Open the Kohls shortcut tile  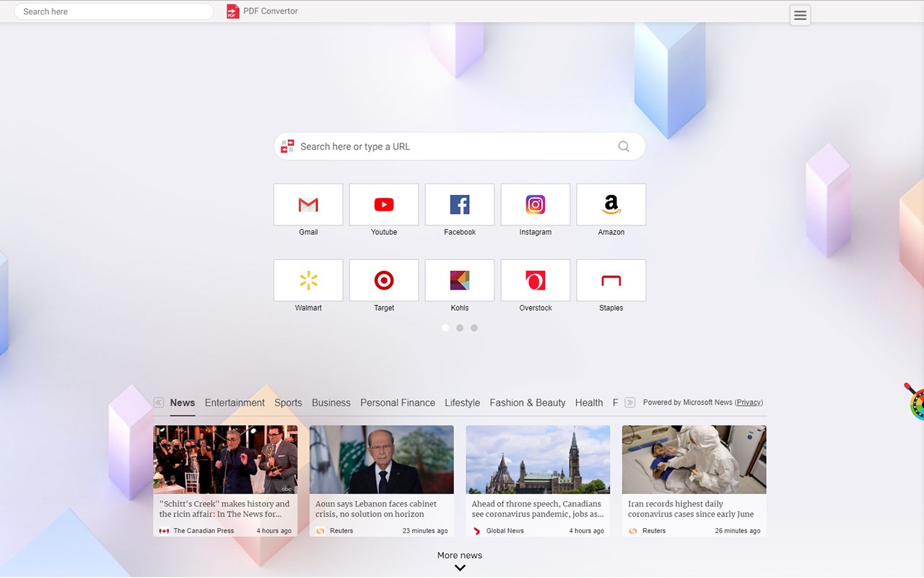[460, 280]
